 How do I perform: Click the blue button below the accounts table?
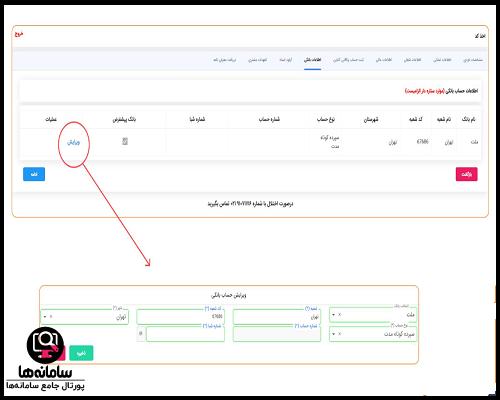click(34, 174)
